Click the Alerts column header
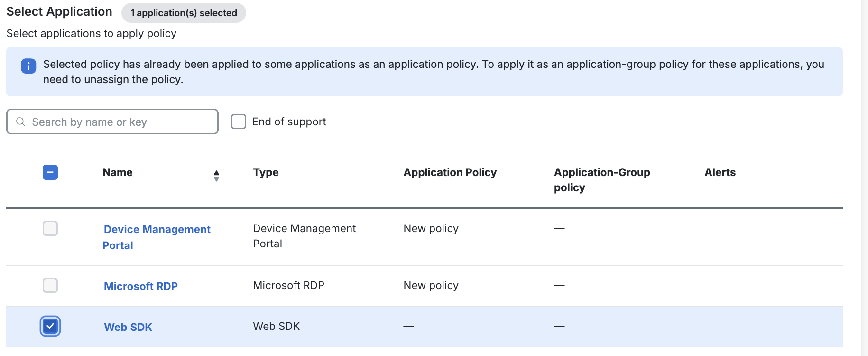 [x=720, y=172]
